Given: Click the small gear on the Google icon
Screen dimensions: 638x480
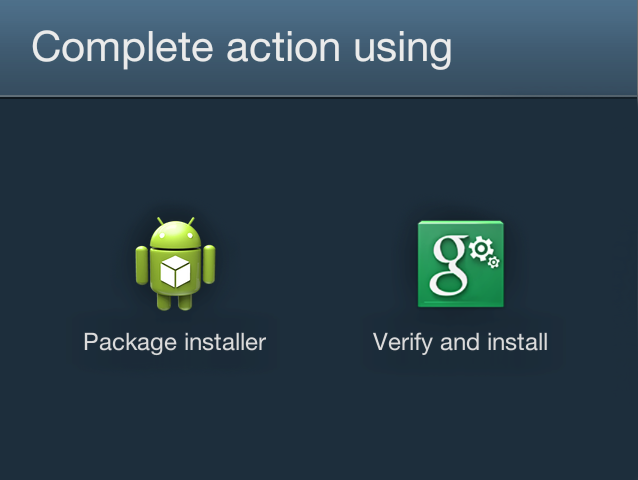Looking at the screenshot, I should pos(494,262).
